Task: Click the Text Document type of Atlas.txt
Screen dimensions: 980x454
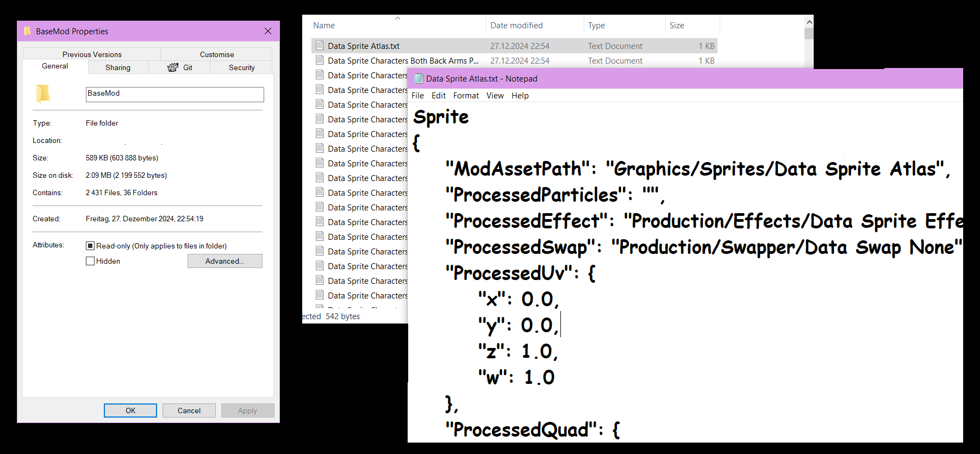Action: [x=615, y=46]
